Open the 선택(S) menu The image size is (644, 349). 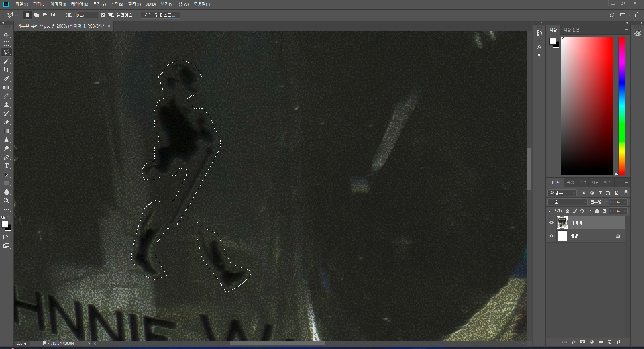117,4
